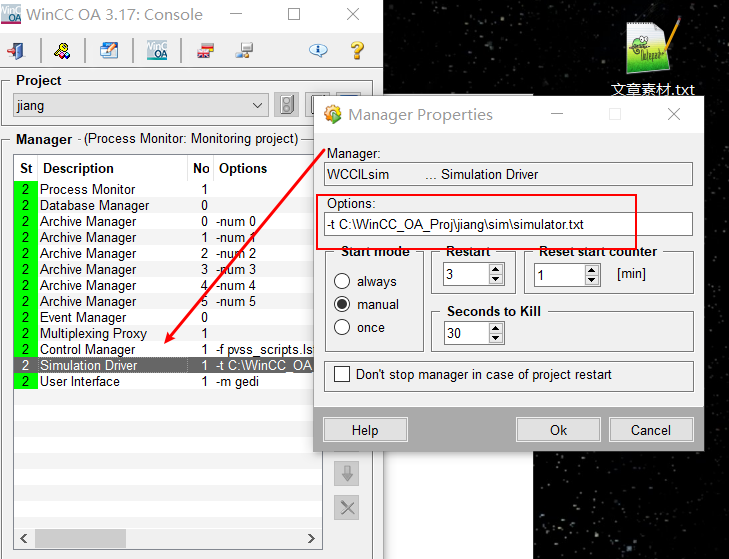Select the manual start mode radio button
Screen dimensions: 729x559
coord(342,304)
